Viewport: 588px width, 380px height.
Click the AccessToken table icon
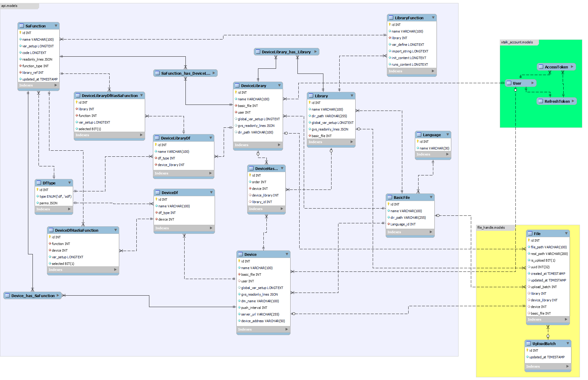tap(541, 67)
